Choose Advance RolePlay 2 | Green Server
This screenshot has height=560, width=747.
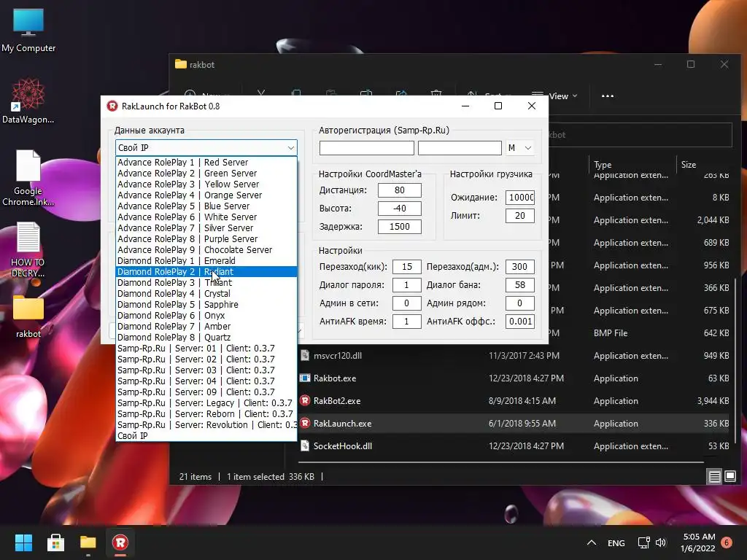pos(206,174)
